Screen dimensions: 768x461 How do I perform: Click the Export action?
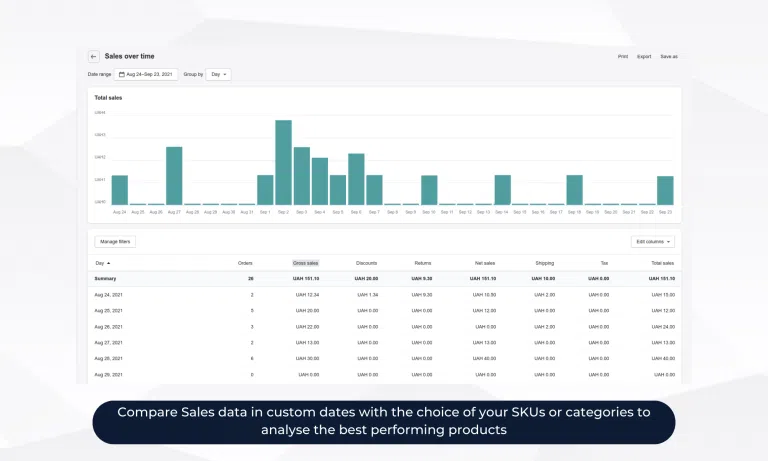(x=644, y=57)
